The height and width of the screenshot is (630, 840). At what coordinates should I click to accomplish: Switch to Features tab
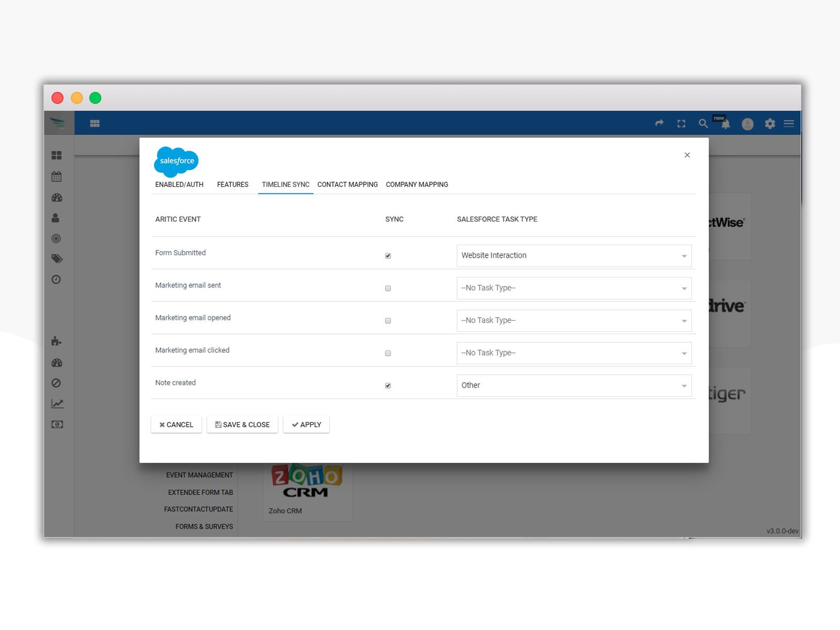[x=233, y=185]
